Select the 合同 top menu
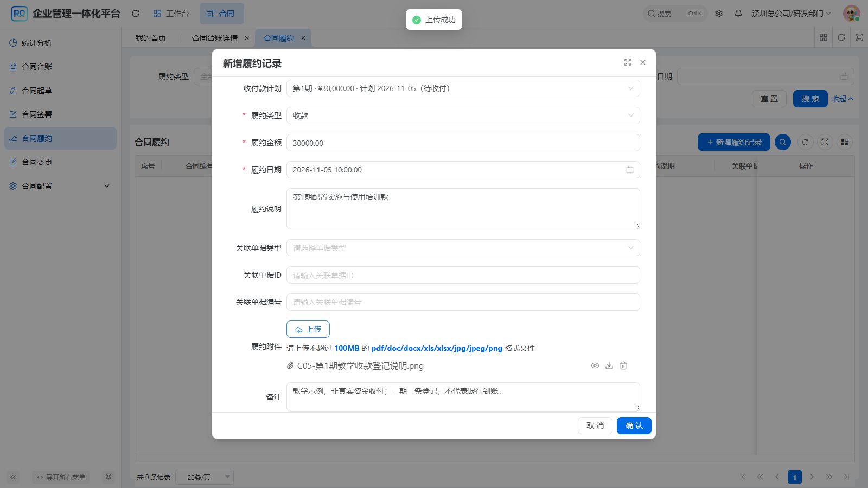This screenshot has height=488, width=868. [x=221, y=14]
